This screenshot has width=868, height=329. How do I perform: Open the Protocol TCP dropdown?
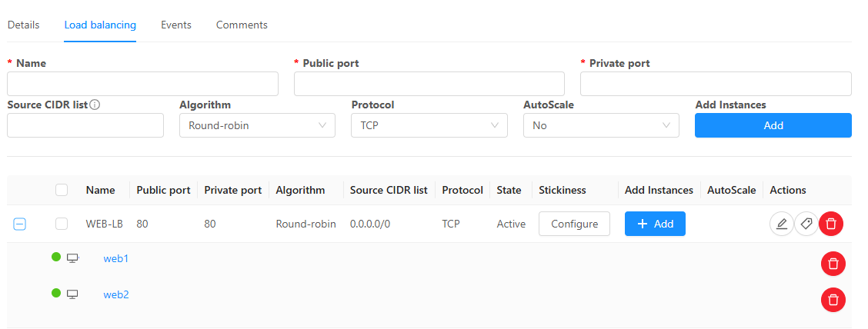429,125
